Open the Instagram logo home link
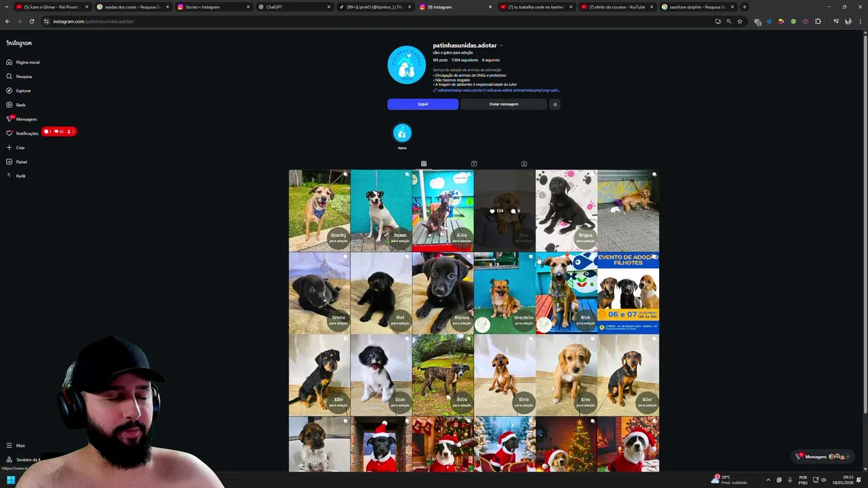 click(x=19, y=43)
